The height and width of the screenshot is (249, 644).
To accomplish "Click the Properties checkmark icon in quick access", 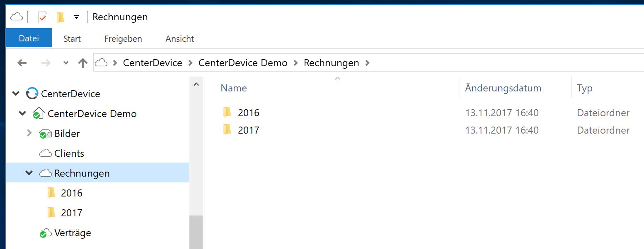I will click(x=42, y=17).
